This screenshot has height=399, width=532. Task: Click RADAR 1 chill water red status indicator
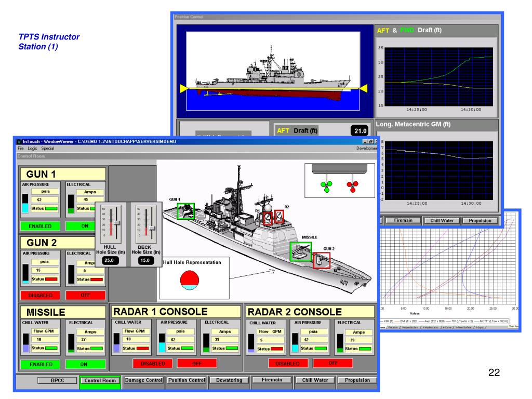click(142, 349)
